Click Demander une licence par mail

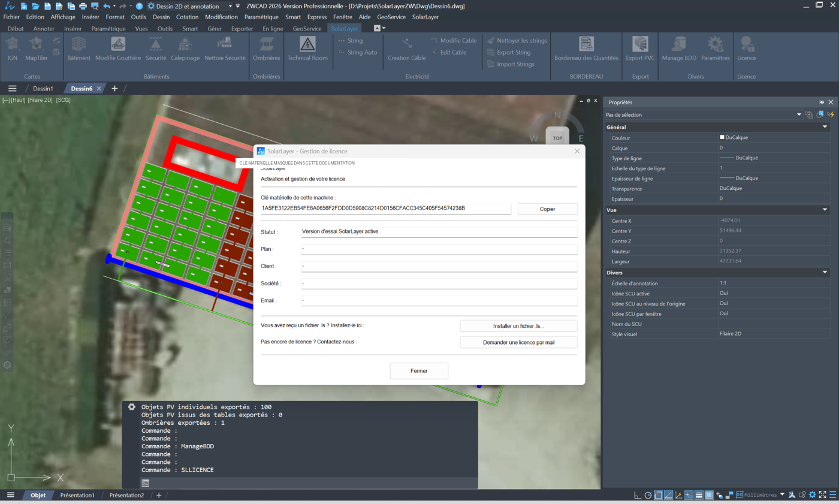click(x=518, y=342)
